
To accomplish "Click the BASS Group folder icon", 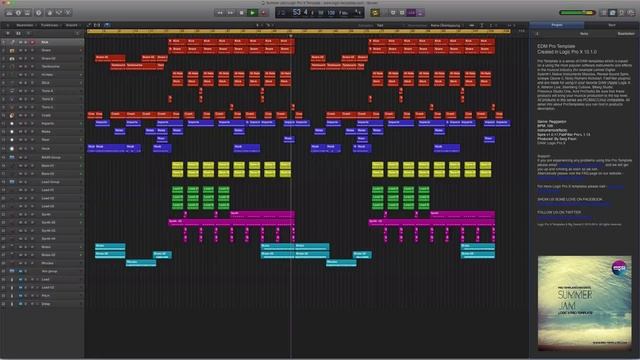I will (12, 157).
